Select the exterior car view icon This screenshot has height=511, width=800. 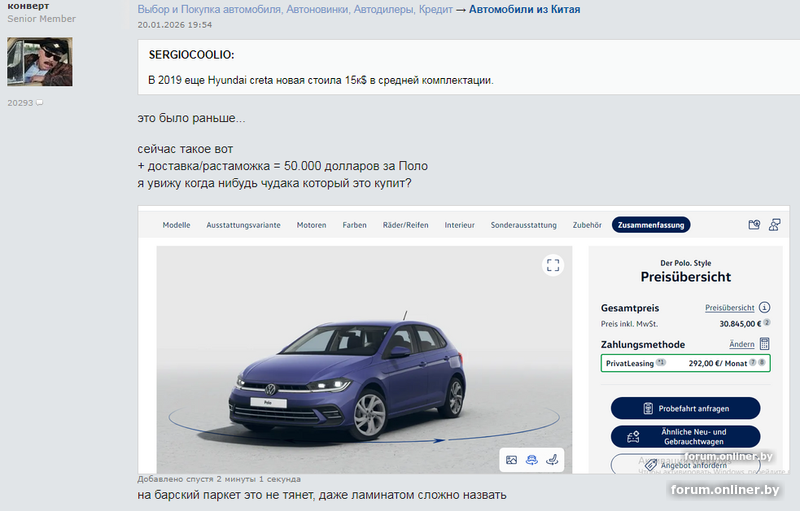532,460
